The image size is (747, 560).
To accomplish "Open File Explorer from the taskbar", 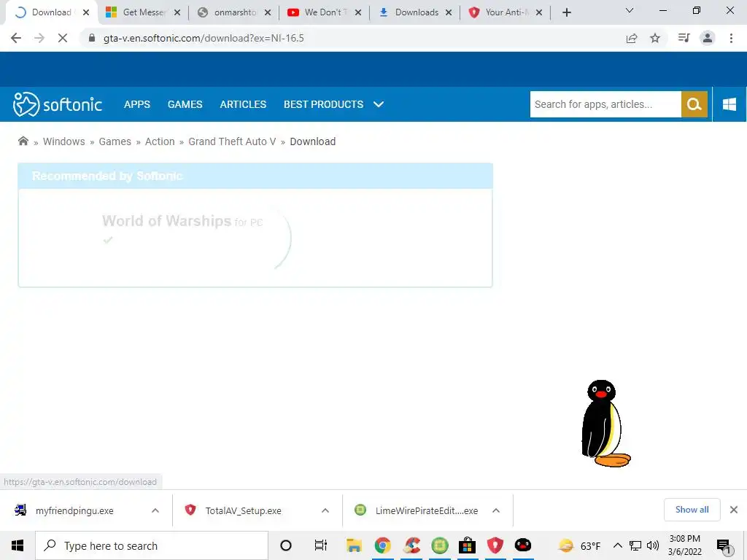I will pyautogui.click(x=354, y=545).
